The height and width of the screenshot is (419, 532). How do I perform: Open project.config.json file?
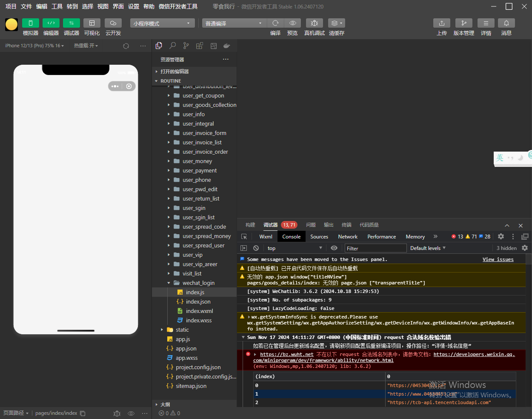click(194, 367)
